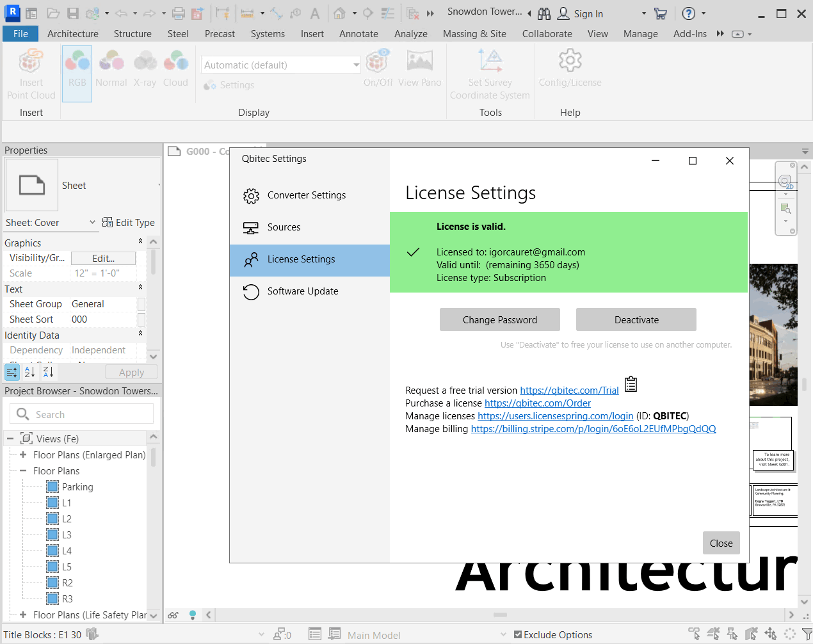
Task: Click the Software Update refresh icon
Action: click(x=251, y=292)
